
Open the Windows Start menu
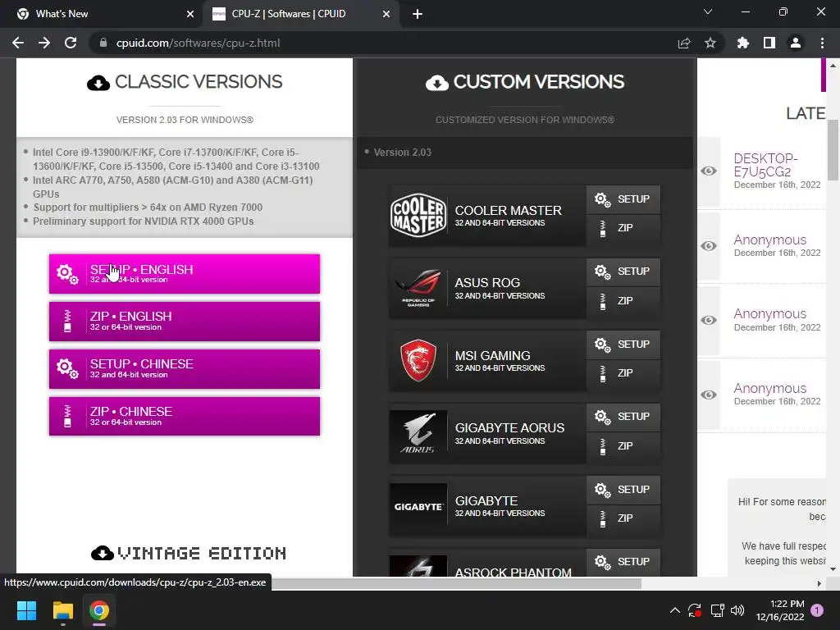pyautogui.click(x=26, y=610)
